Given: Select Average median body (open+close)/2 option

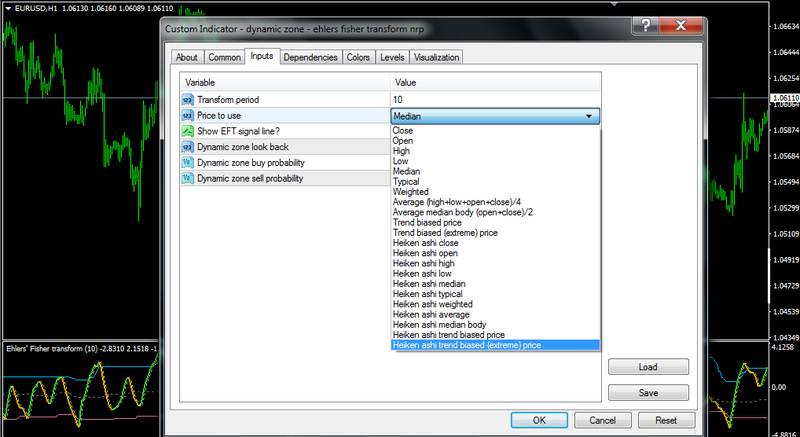Looking at the screenshot, I should point(495,212).
